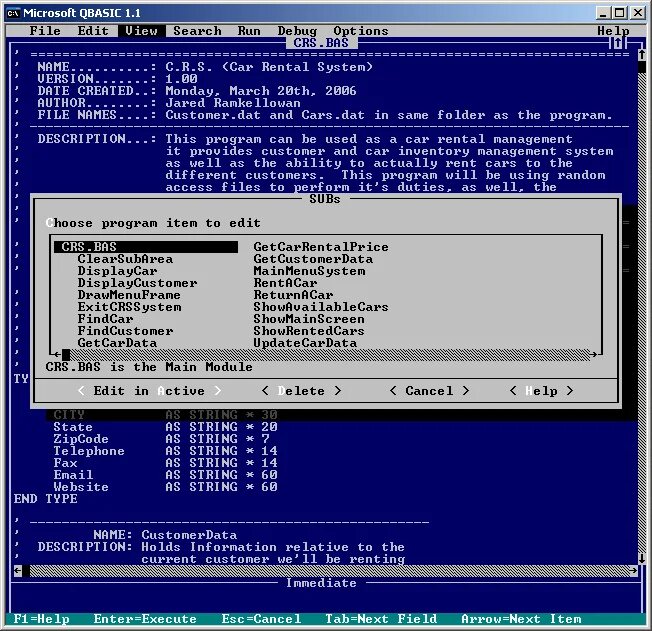This screenshot has height=631, width=652.
Task: Minimize the Microsoft QBASIC window
Action: 603,13
